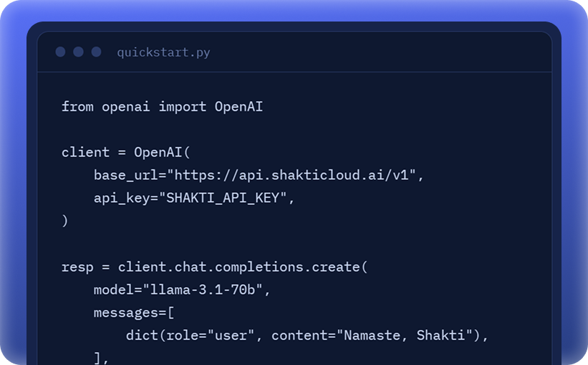This screenshot has width=588, height=365.
Task: Click the 'messages=[' line
Action: [134, 313]
